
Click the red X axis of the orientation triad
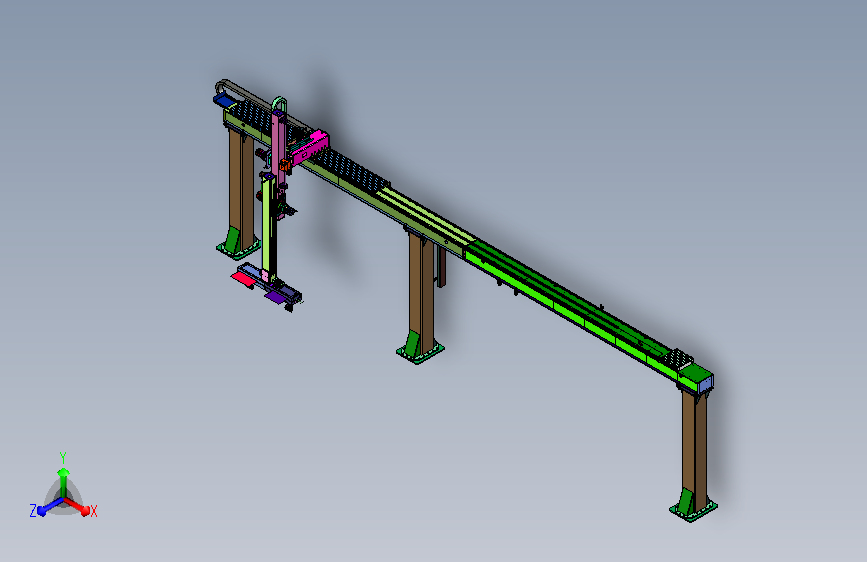tap(77, 506)
